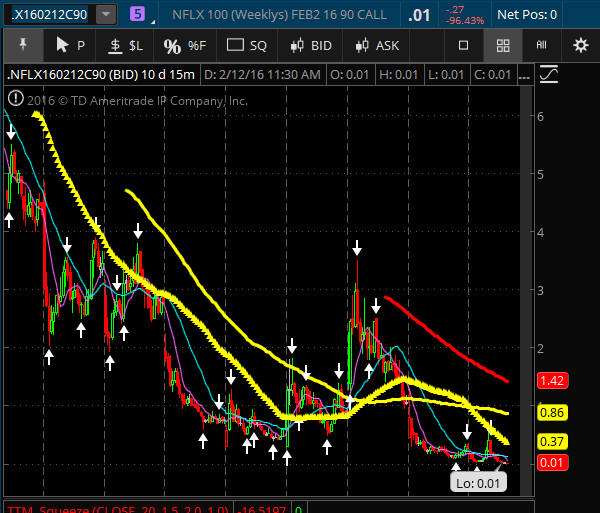Click the info icon beside the copyright

coord(15,98)
